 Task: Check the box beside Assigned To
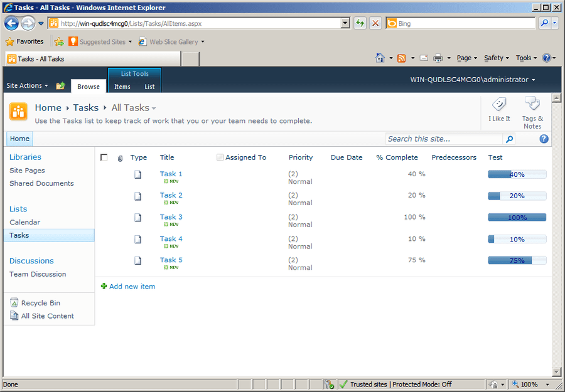[219, 157]
